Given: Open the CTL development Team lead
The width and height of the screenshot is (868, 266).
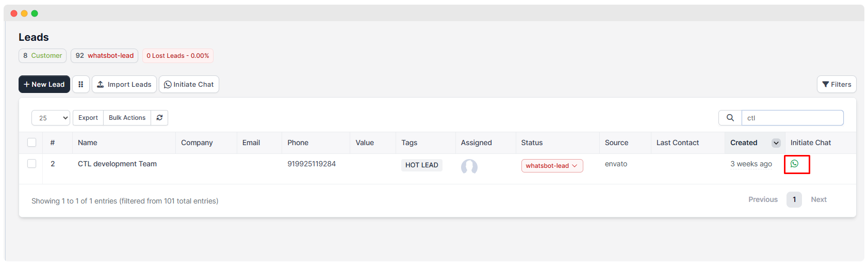Looking at the screenshot, I should click(117, 164).
